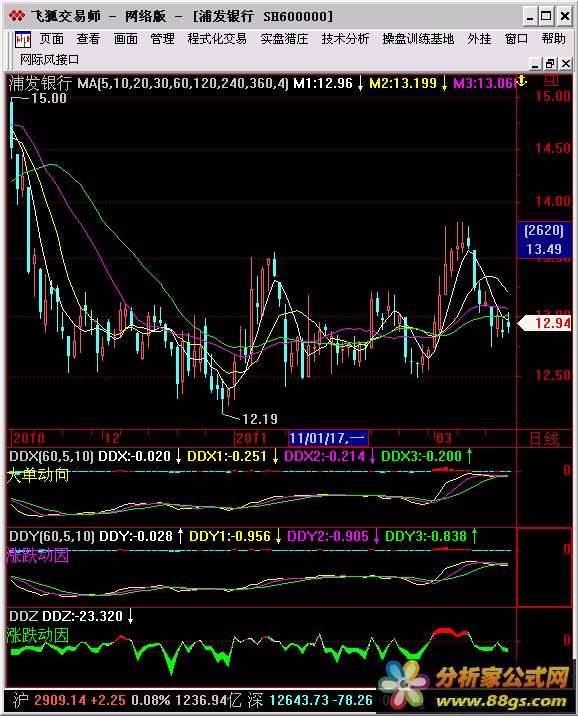Screen dimensions: 578x716
Task: Click the DDX1:-0.251 value
Action: point(226,456)
